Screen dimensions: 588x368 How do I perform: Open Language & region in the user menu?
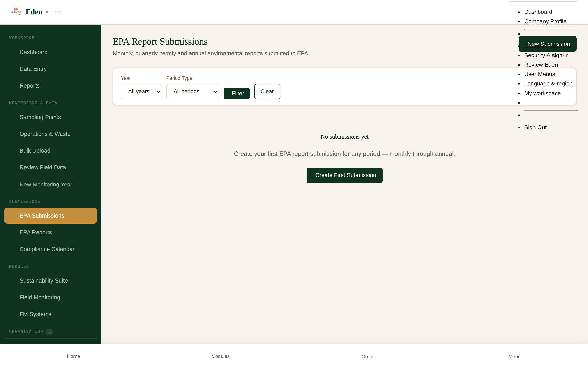point(548,84)
